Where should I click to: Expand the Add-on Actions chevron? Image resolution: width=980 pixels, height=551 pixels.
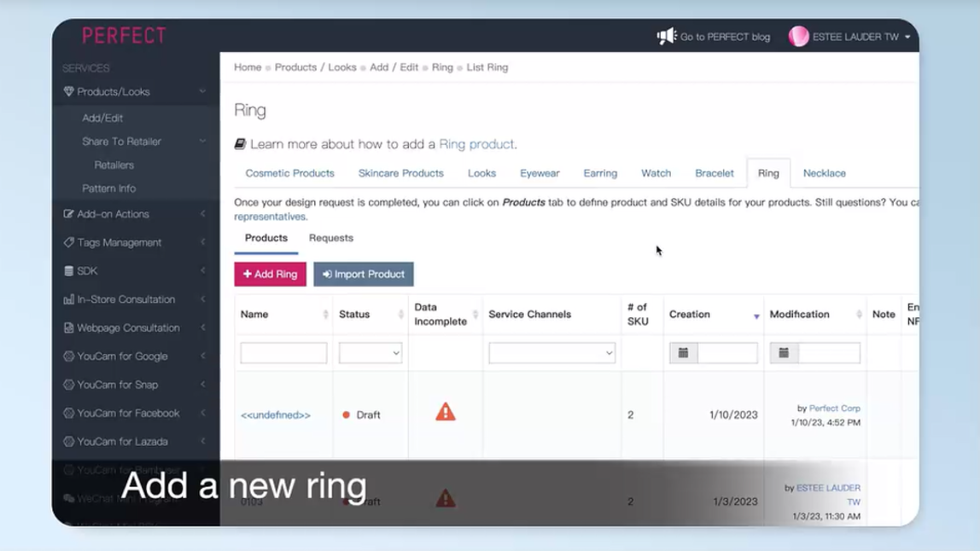pos(202,213)
